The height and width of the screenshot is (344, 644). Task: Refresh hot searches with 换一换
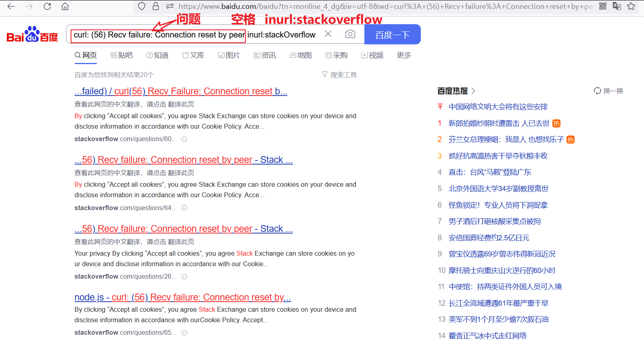(x=608, y=91)
